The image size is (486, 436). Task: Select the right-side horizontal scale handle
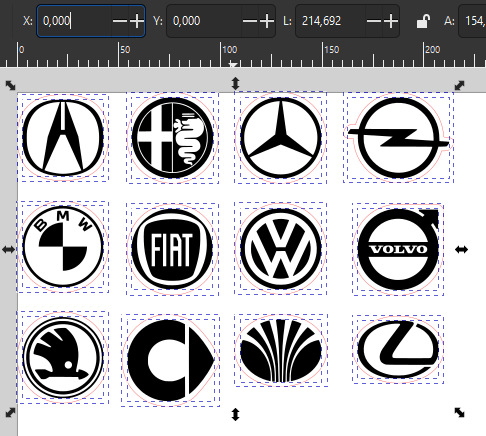coord(461,249)
